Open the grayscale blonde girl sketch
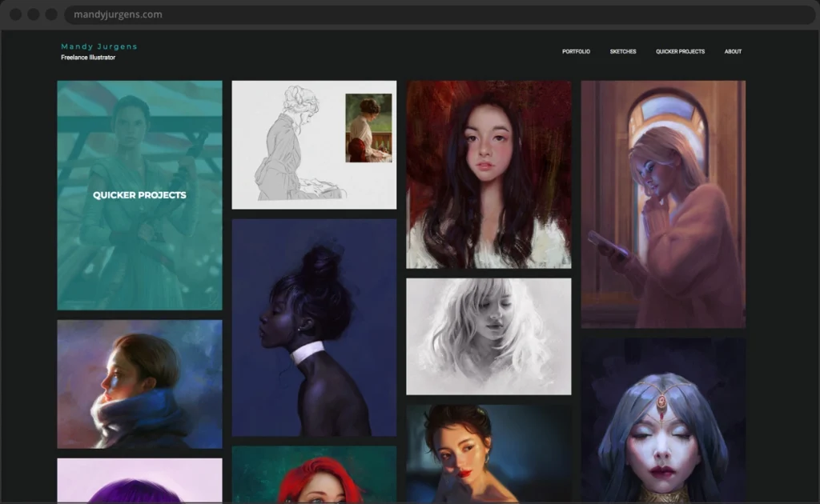Screen dimensions: 820x504 [488, 337]
